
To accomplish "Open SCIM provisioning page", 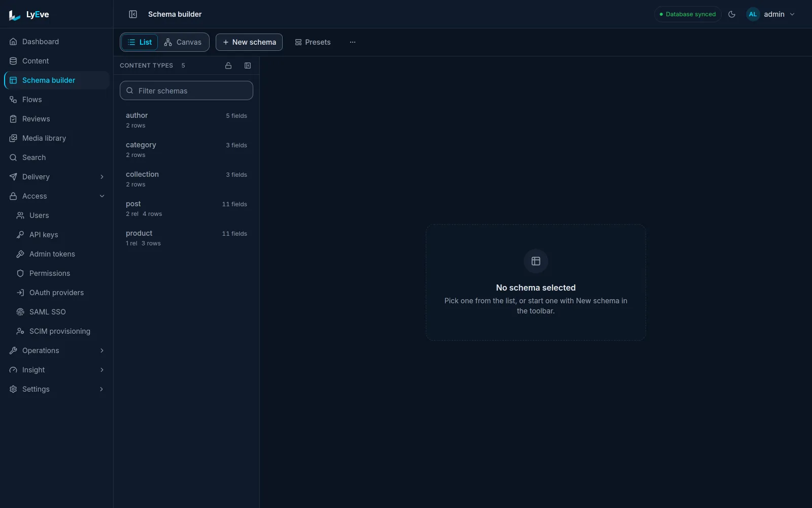I will (x=60, y=331).
